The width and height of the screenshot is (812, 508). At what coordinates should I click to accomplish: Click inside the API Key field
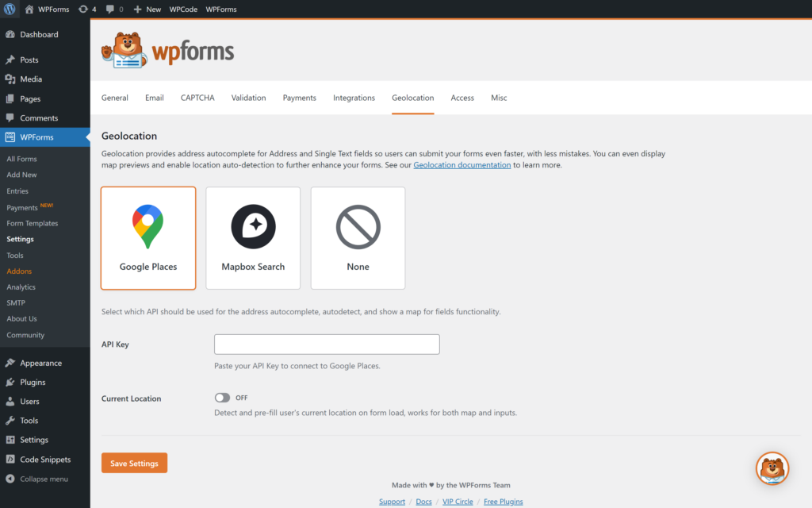[x=327, y=344]
